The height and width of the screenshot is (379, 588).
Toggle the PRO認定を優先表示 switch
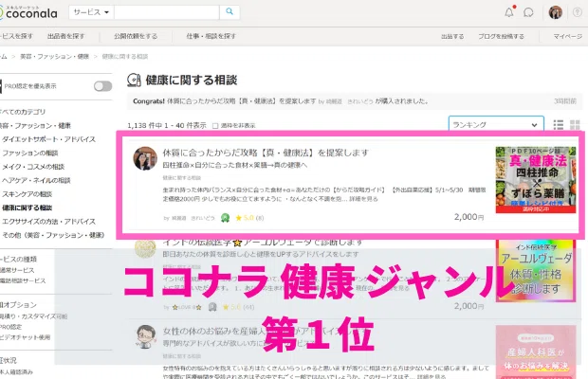pyautogui.click(x=103, y=86)
